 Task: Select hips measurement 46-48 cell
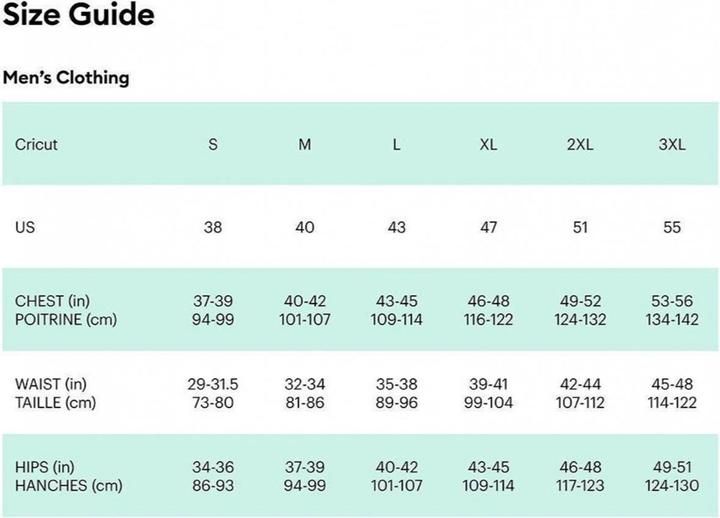click(x=580, y=467)
